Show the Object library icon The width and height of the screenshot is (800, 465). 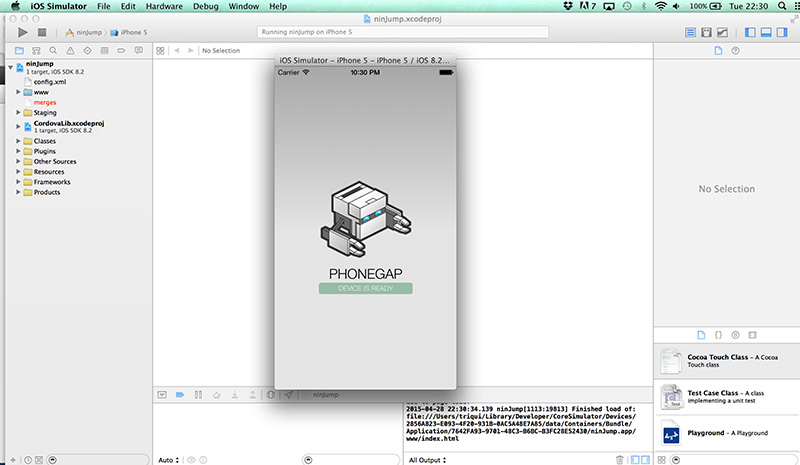click(735, 335)
